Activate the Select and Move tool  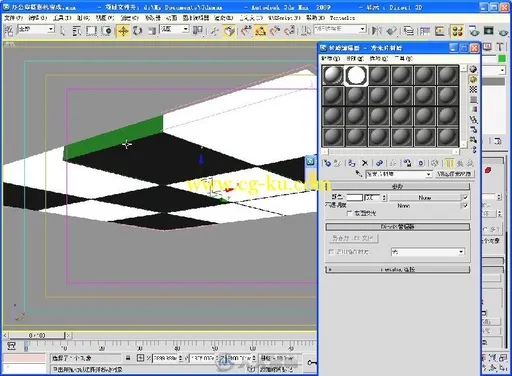123,31
